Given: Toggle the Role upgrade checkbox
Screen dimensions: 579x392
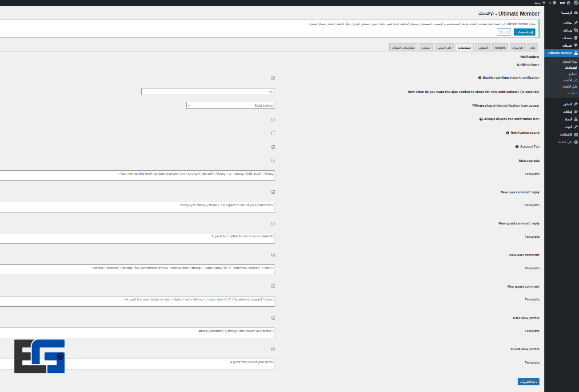Looking at the screenshot, I should click(273, 160).
